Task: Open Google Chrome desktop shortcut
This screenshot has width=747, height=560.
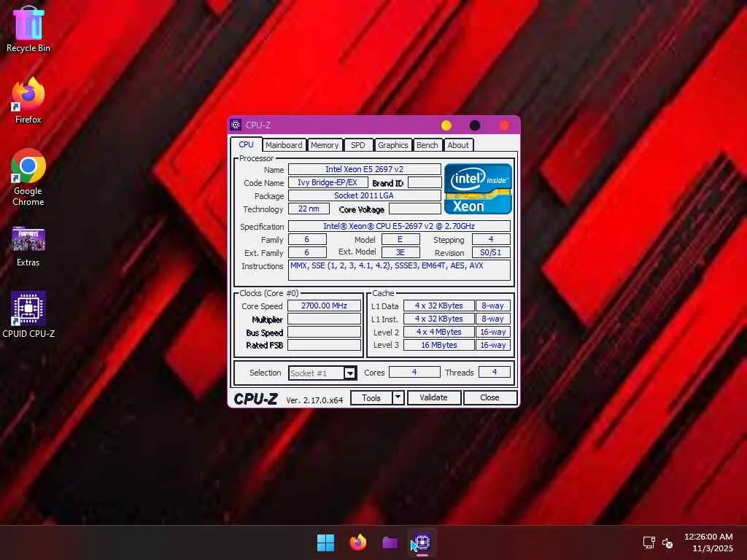Action: 28,178
